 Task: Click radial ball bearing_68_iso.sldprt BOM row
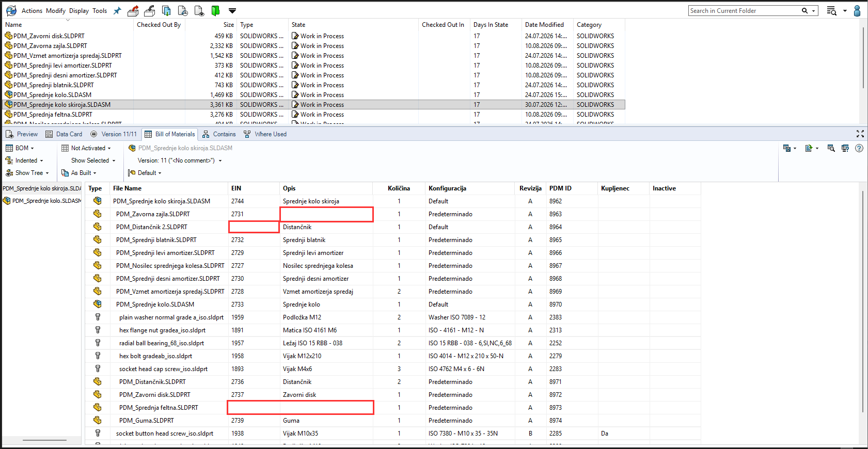coord(393,343)
